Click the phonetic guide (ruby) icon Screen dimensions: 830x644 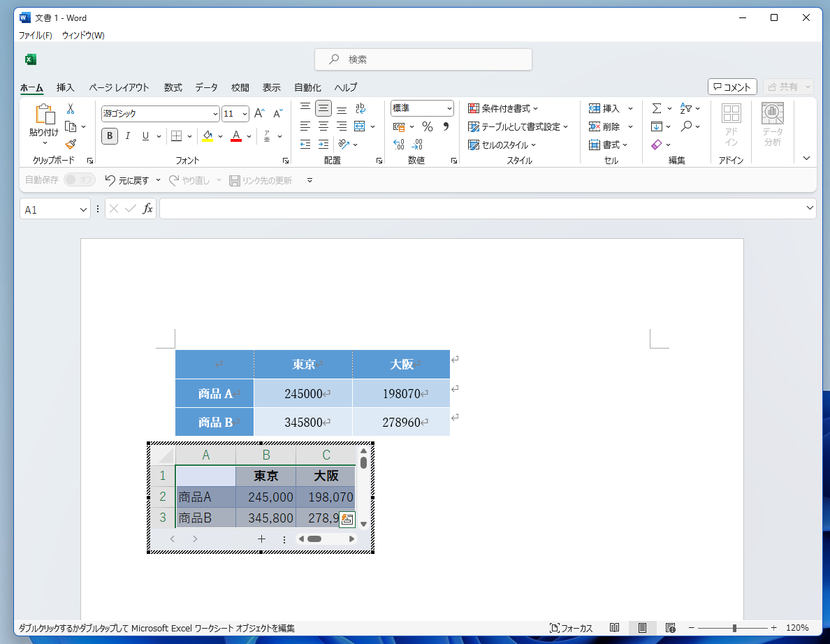(267, 136)
